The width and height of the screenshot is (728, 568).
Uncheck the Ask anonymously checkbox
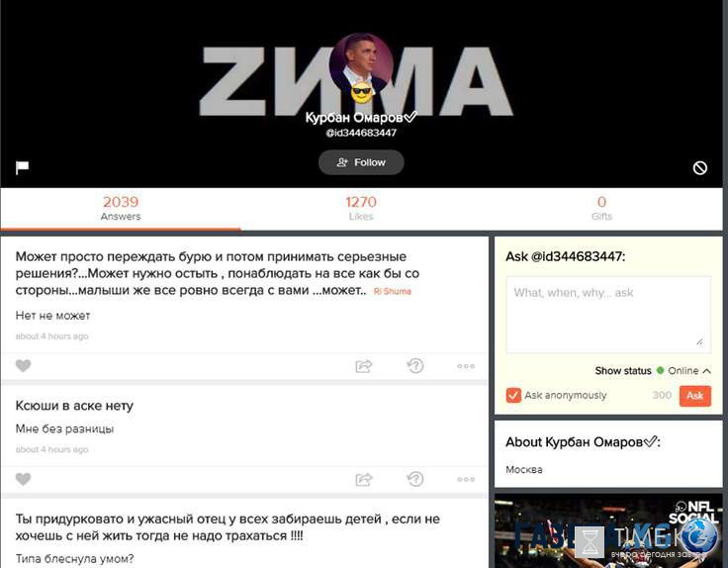click(513, 395)
